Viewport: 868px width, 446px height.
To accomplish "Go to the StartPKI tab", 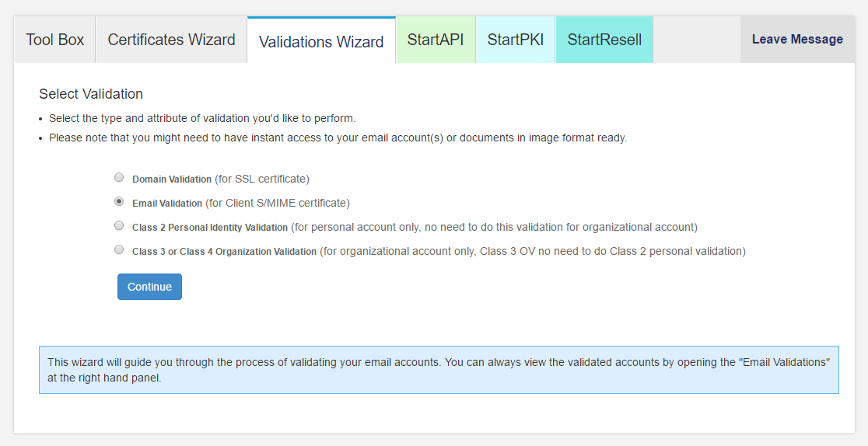I will [516, 40].
